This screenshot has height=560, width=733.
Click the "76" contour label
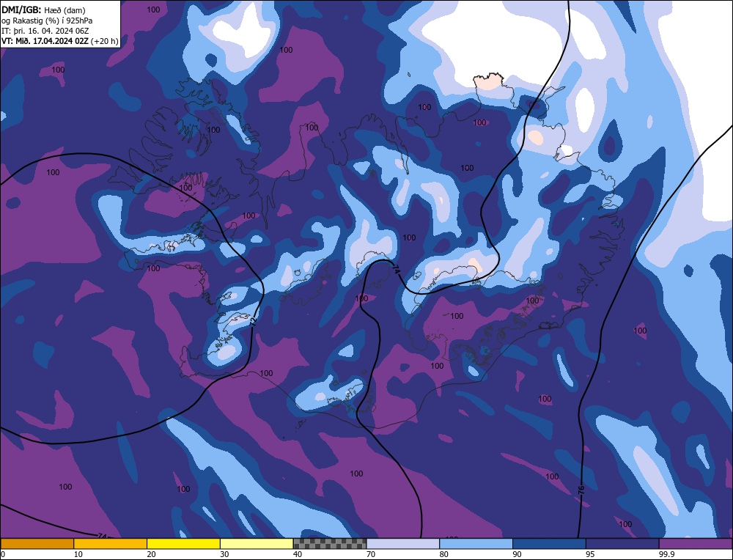point(581,490)
